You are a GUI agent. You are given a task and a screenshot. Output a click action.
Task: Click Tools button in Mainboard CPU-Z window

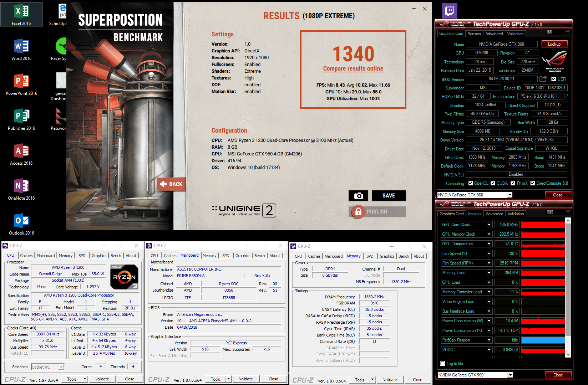coord(216,379)
